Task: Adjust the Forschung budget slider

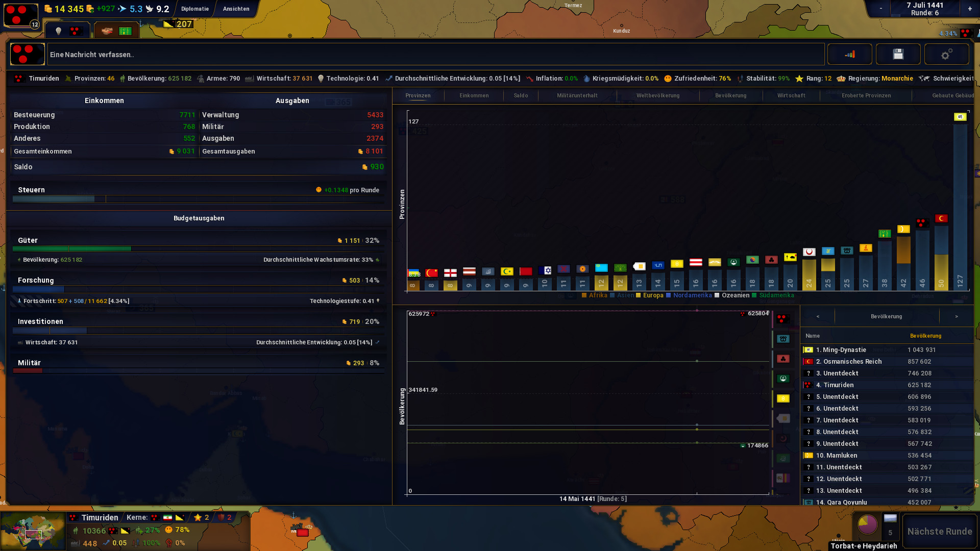Action: (198, 289)
